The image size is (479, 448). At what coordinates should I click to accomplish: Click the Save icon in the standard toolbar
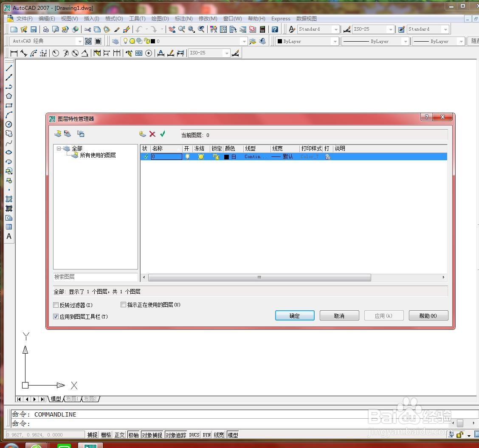34,29
